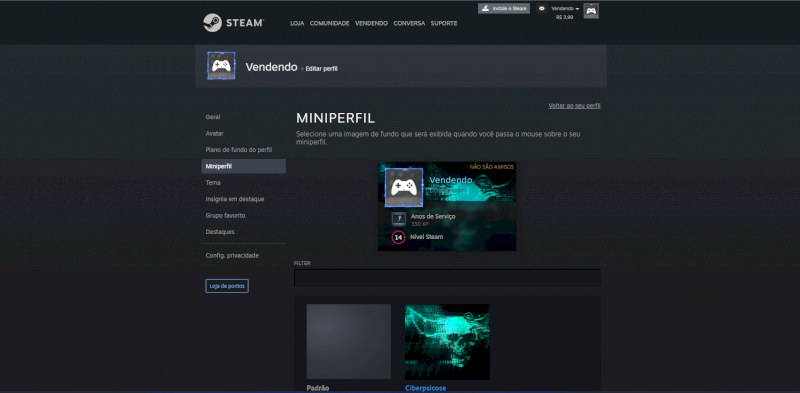
Task: Open the LOJA menu
Action: click(x=297, y=23)
